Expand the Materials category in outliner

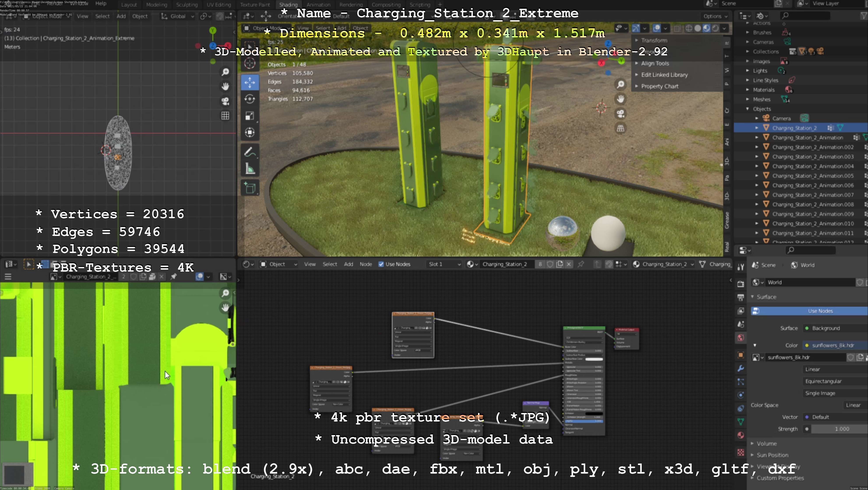747,90
